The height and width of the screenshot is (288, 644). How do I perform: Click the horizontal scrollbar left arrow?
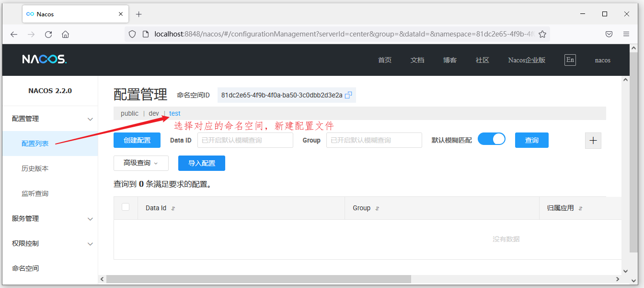102,279
